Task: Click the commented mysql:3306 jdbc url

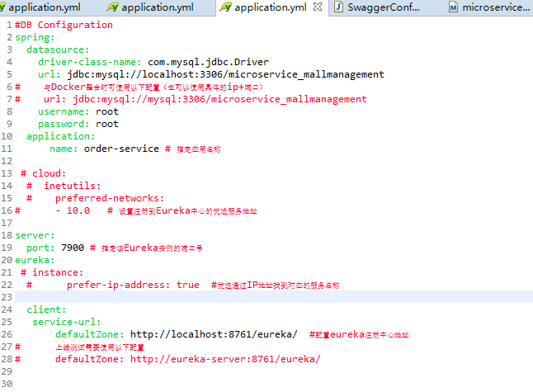Action: pyautogui.click(x=219, y=99)
